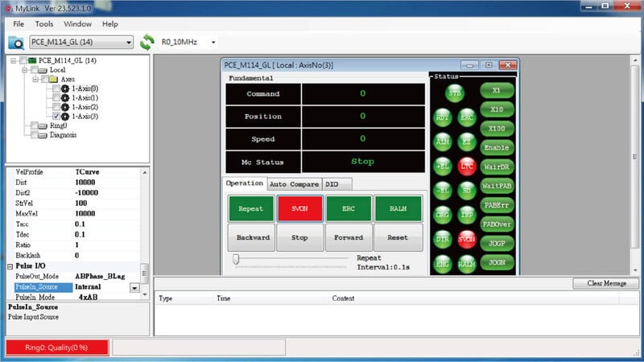This screenshot has height=362, width=644.
Task: Click the ORG status indicator light
Action: tap(442, 215)
